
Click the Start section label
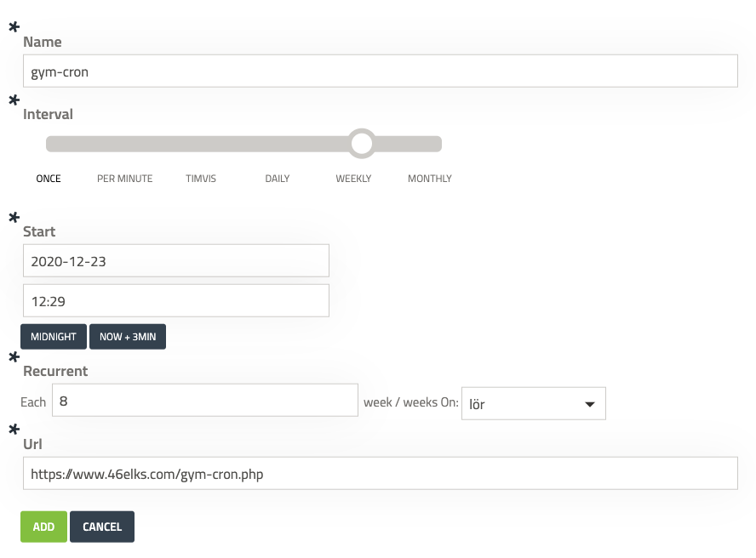(39, 231)
